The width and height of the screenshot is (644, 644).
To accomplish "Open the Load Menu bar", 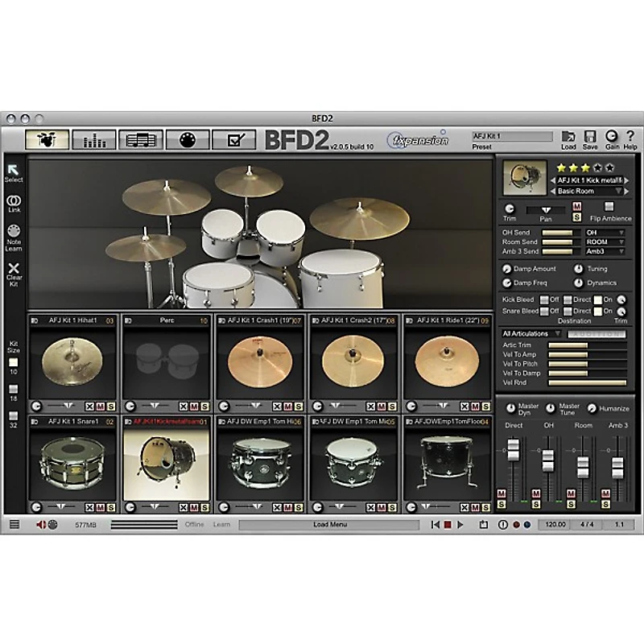I will (329, 525).
